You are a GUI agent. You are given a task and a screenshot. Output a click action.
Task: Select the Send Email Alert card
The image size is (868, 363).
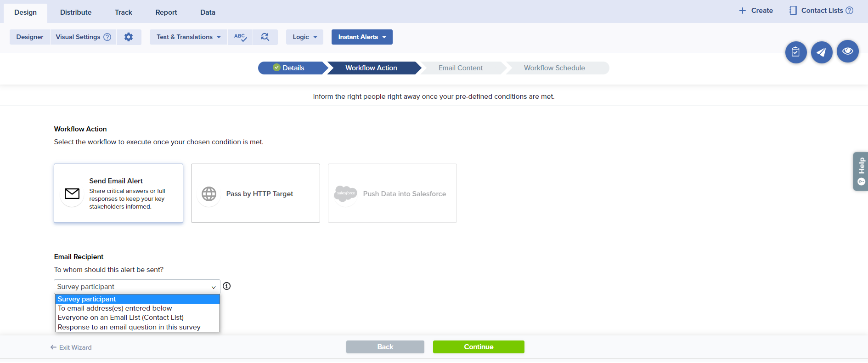click(x=118, y=193)
